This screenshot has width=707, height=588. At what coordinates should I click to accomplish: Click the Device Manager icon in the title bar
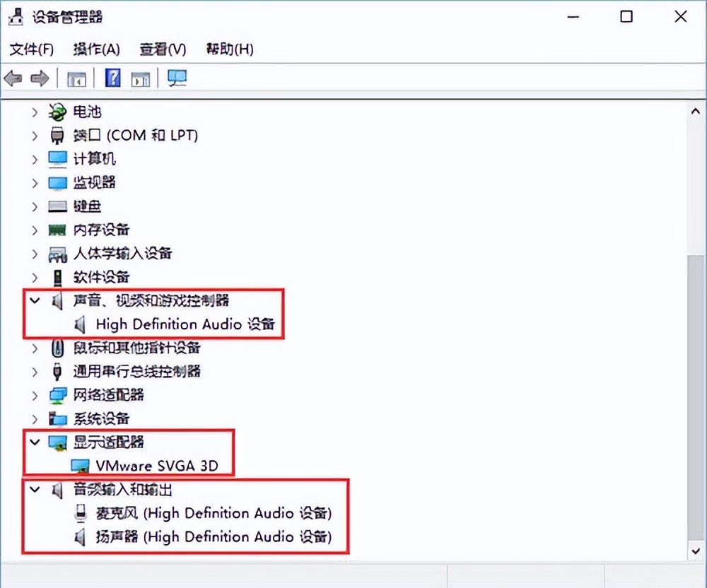point(16,15)
